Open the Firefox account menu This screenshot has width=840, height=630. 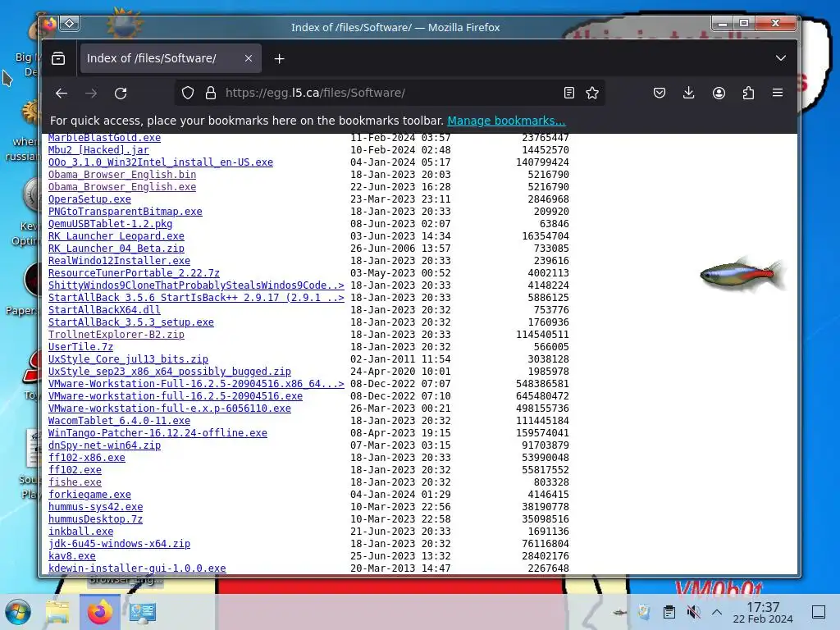tap(719, 94)
